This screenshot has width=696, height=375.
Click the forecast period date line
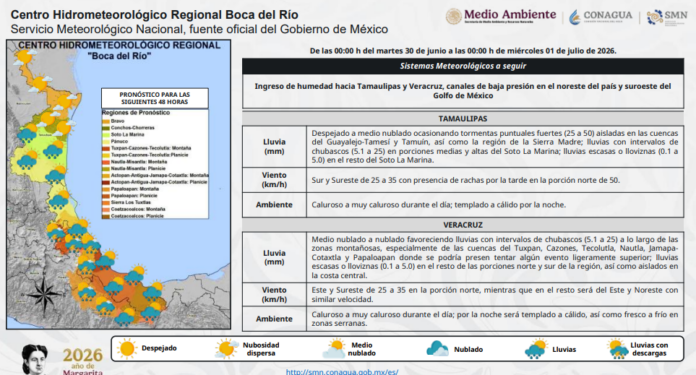click(463, 51)
